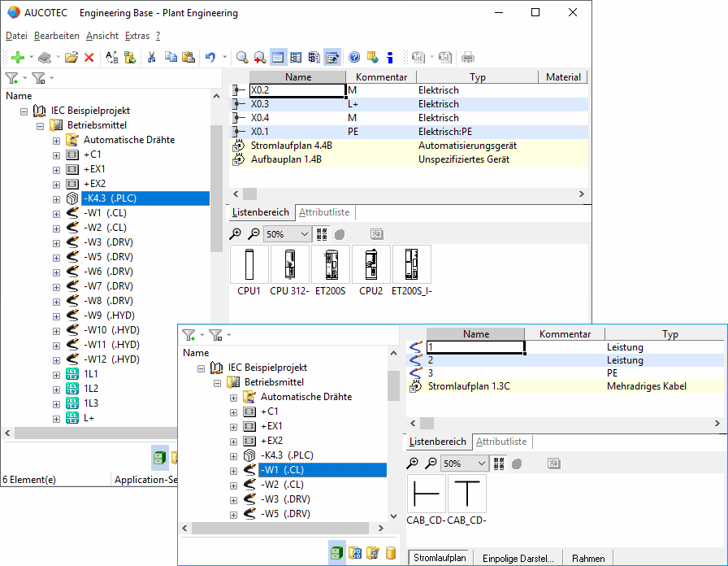Open the yellow folder icon in toolbar
Viewport: 728px width, 566px height.
71,57
